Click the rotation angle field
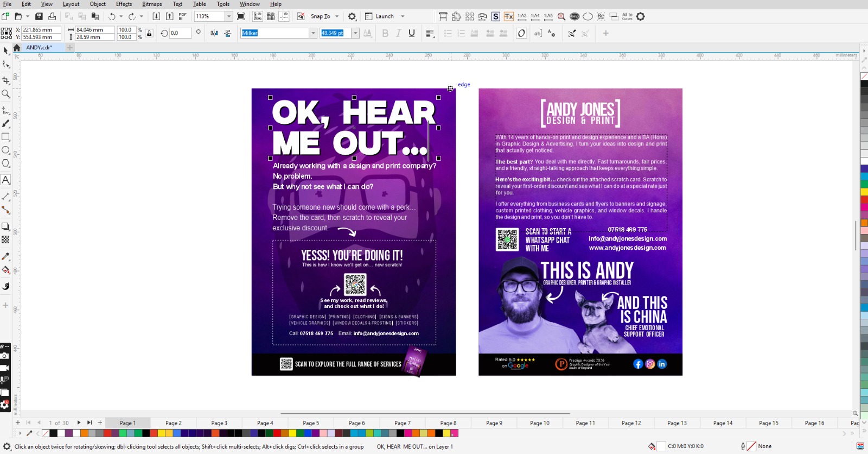The height and width of the screenshot is (454, 868). (180, 33)
